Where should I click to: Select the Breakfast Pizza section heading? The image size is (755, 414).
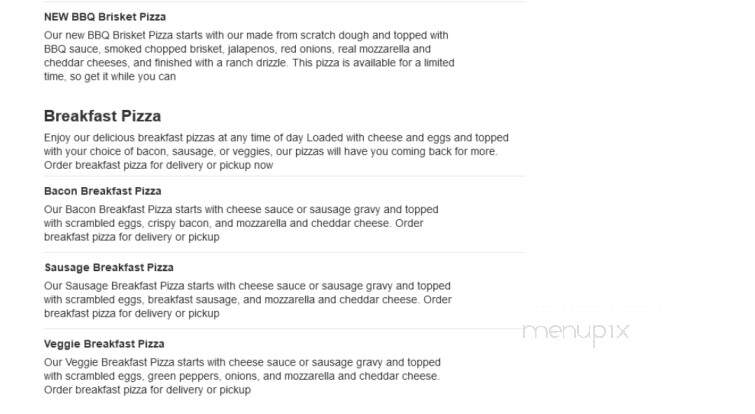(102, 116)
